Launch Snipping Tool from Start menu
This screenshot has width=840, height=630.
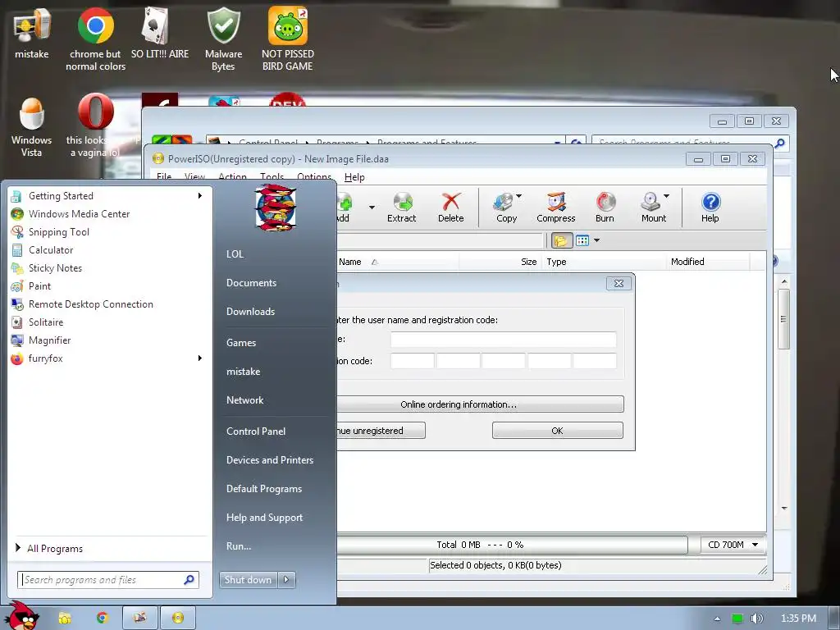(x=59, y=232)
